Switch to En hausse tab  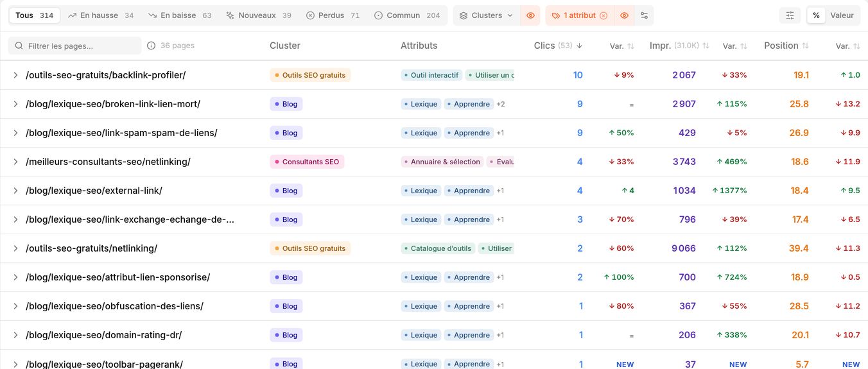click(x=101, y=15)
